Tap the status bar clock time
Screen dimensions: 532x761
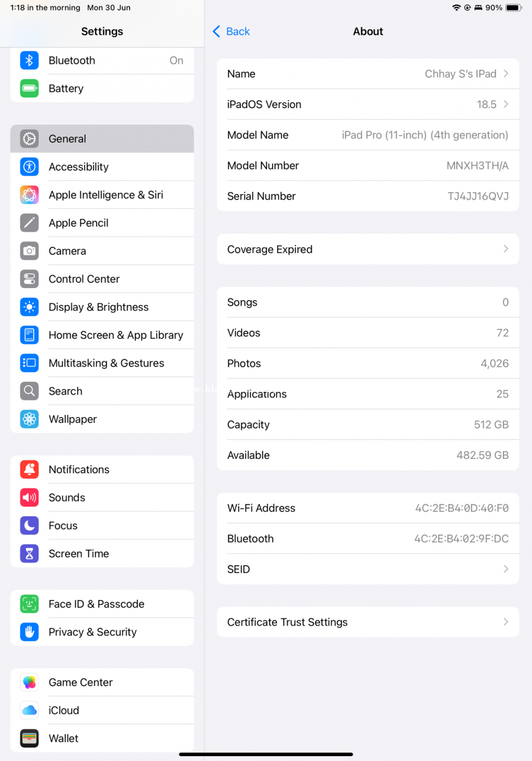[x=45, y=8]
